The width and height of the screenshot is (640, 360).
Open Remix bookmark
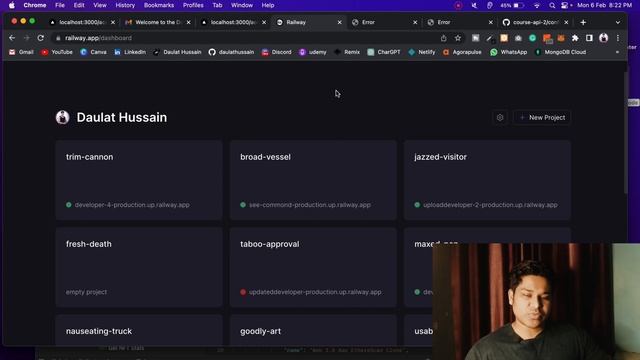pyautogui.click(x=347, y=52)
